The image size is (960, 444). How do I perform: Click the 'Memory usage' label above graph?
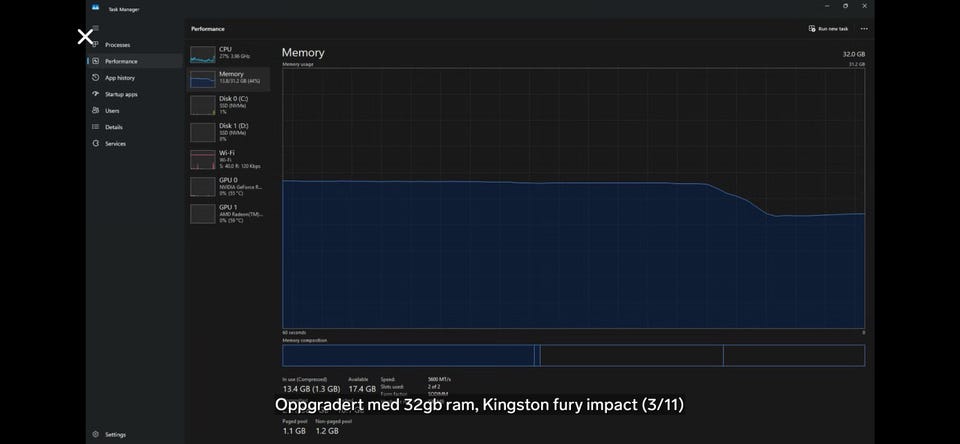298,64
